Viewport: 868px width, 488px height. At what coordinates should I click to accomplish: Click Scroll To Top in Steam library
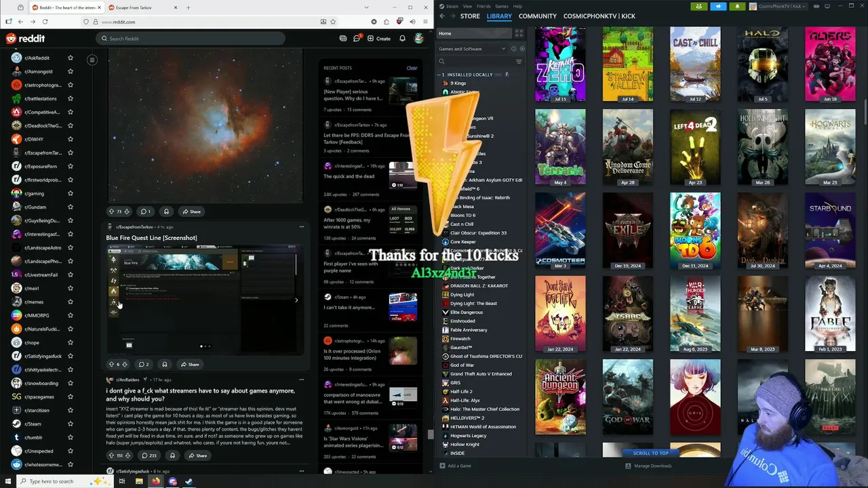point(651,453)
